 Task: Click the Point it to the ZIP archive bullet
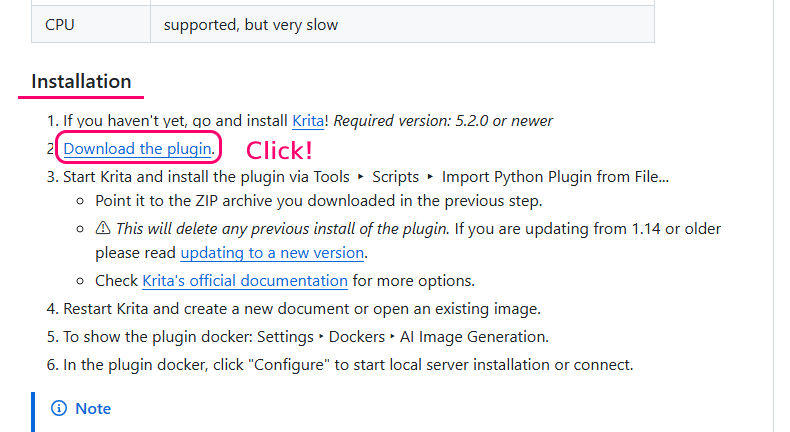click(x=318, y=201)
